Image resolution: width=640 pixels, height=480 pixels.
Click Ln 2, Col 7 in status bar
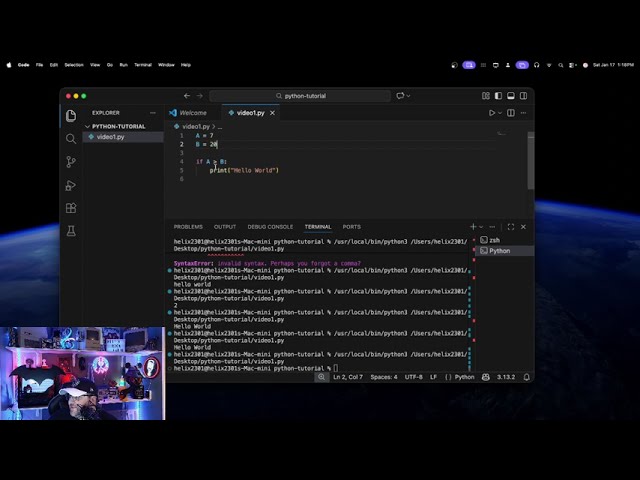pyautogui.click(x=348, y=377)
